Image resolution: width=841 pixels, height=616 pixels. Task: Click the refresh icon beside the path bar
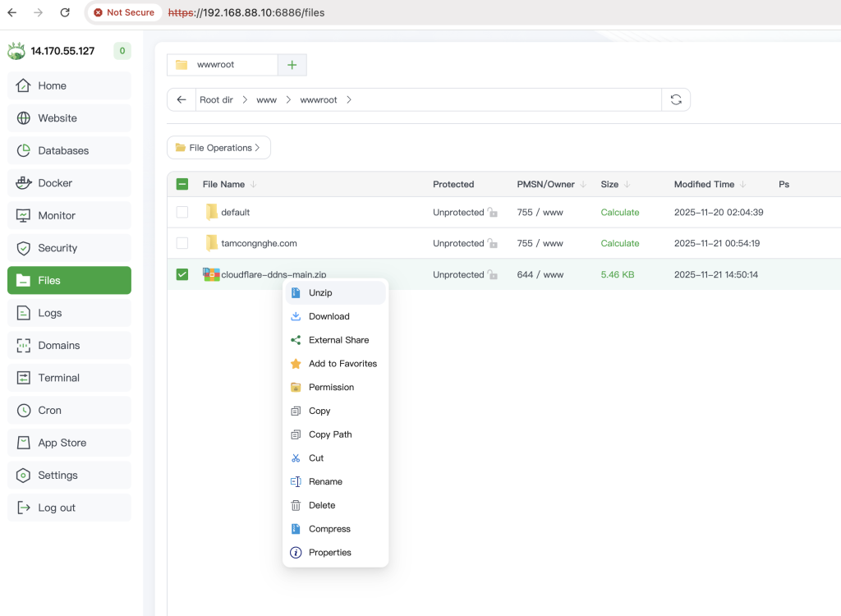point(676,99)
